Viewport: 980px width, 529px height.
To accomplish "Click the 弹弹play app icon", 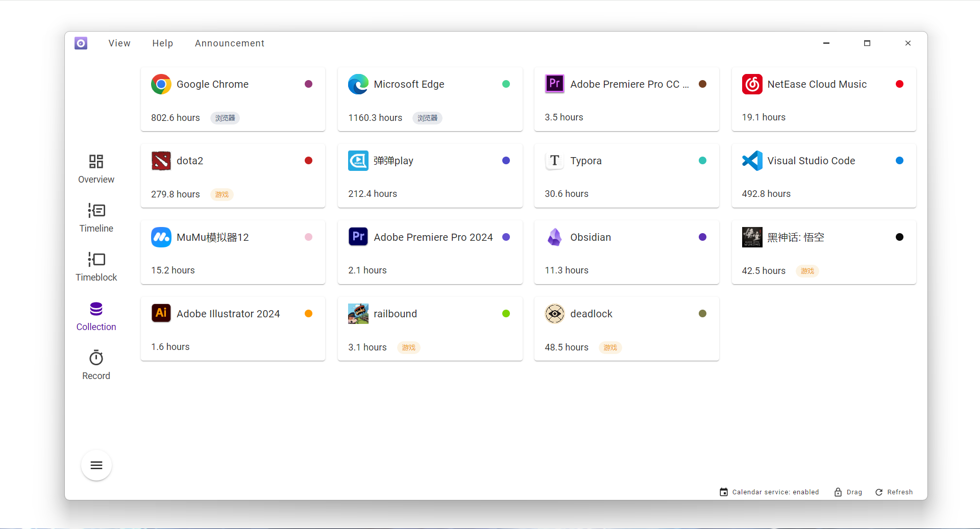I will tap(358, 161).
